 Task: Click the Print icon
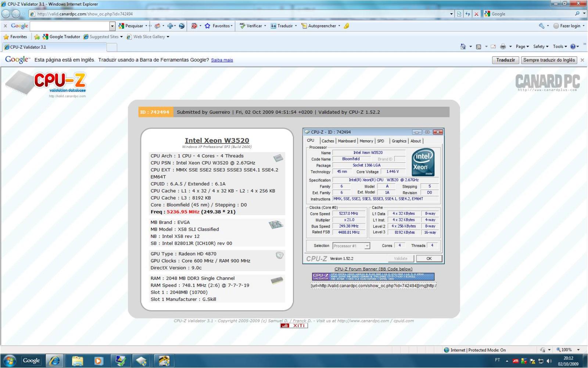[x=503, y=46]
